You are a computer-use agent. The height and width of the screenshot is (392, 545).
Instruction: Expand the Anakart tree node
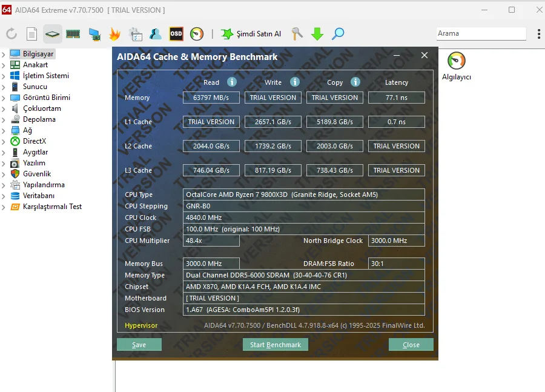pyautogui.click(x=4, y=65)
